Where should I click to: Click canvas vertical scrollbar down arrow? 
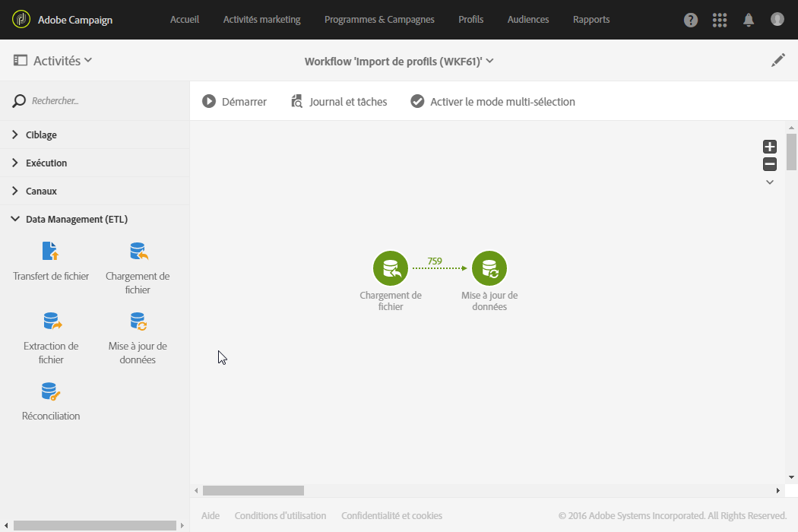click(791, 477)
